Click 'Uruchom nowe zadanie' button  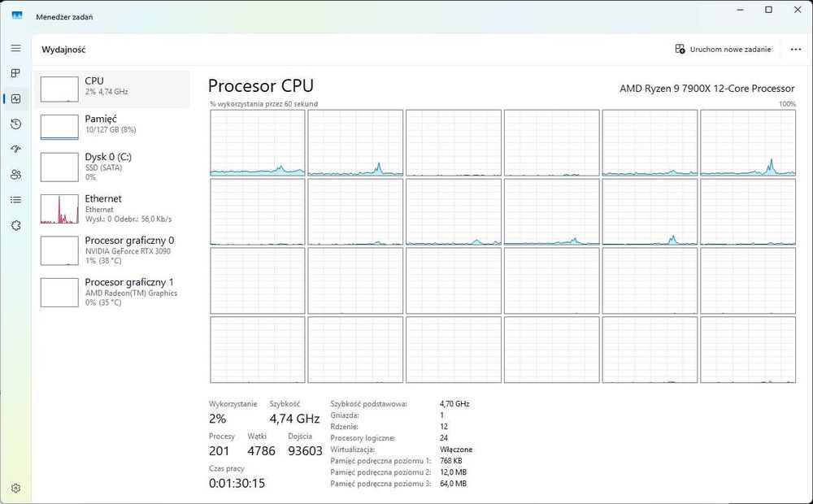click(x=723, y=50)
